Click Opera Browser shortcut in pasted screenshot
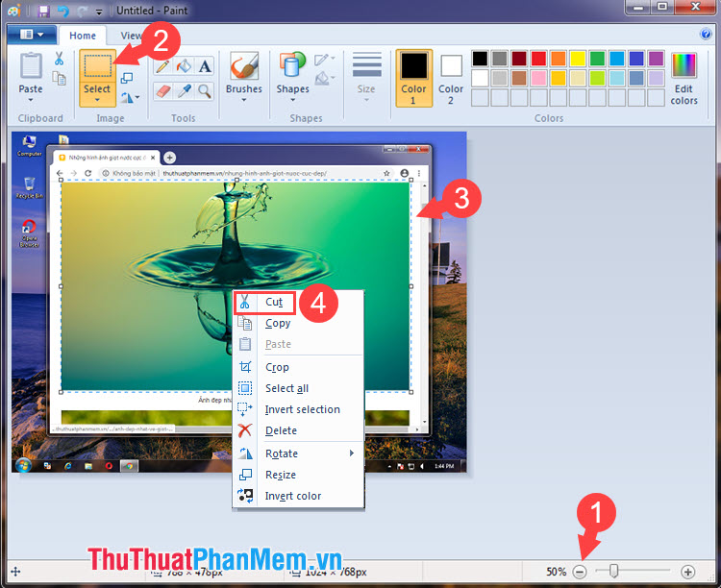721x588 pixels. [29, 233]
